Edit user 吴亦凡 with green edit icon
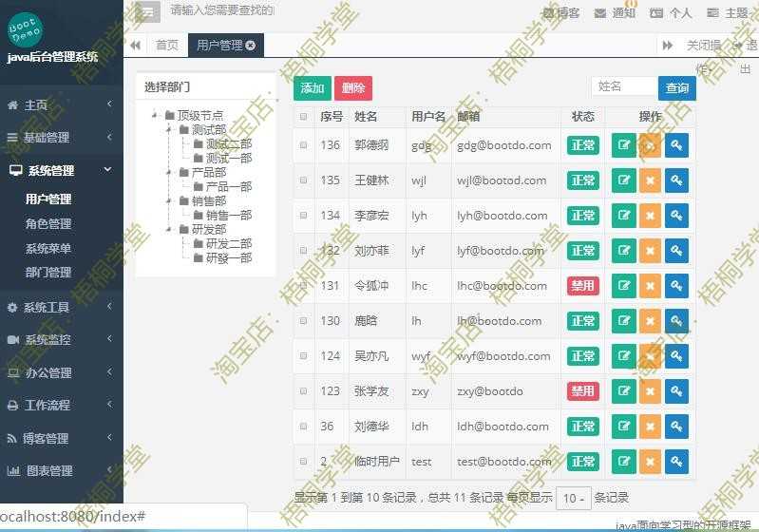The image size is (759, 532). tap(624, 356)
